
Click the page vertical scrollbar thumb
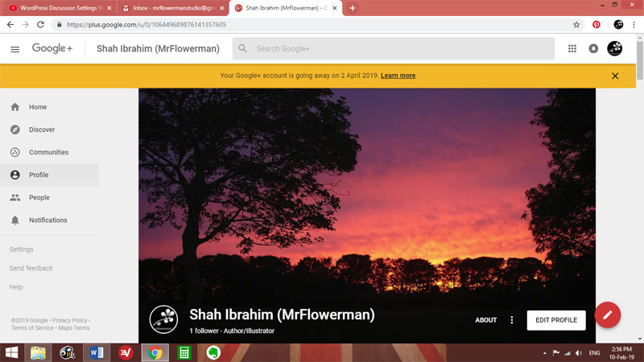[x=640, y=60]
